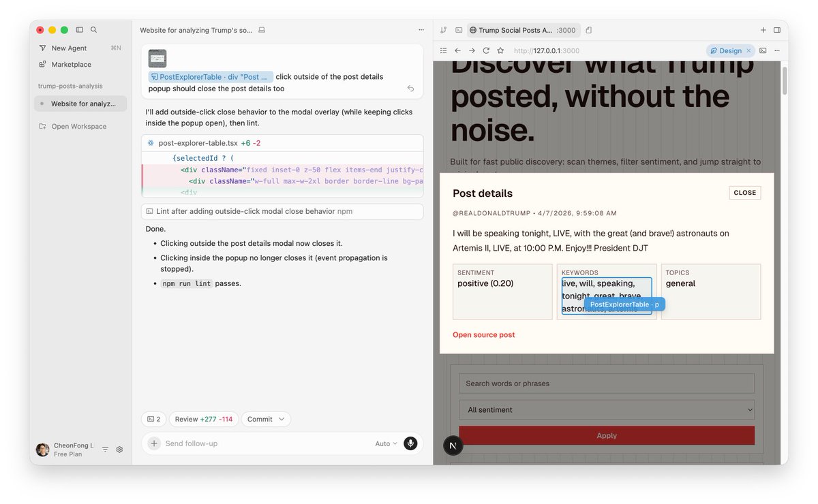Open the terminal tab icon in the top bar
The height and width of the screenshot is (504, 818).
(459, 30)
